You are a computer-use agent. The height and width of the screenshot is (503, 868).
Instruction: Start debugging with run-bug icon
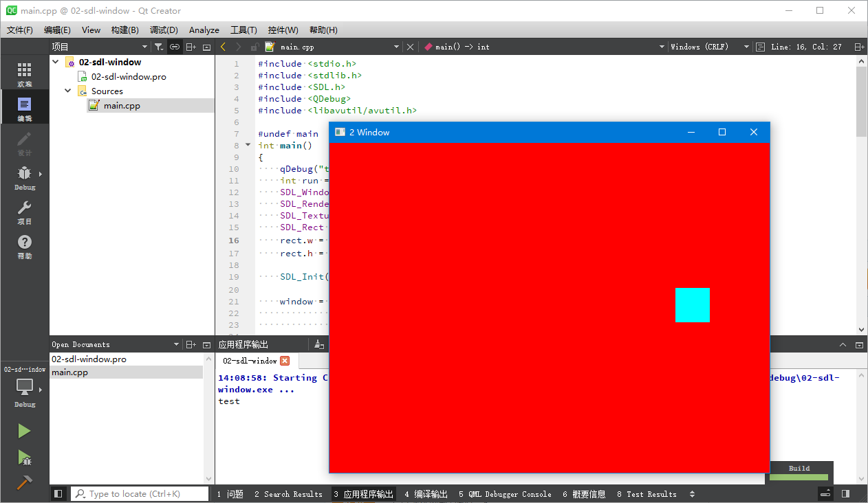coord(25,457)
